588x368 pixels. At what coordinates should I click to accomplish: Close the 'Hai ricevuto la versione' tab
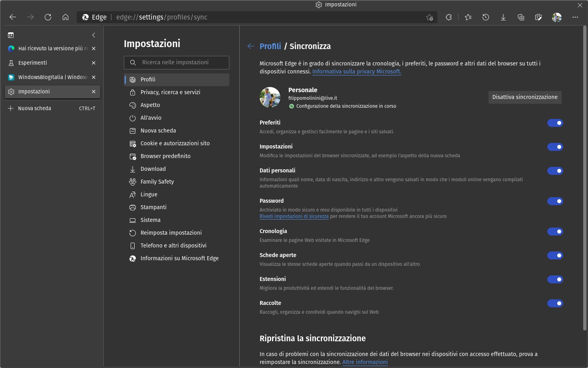click(x=93, y=48)
